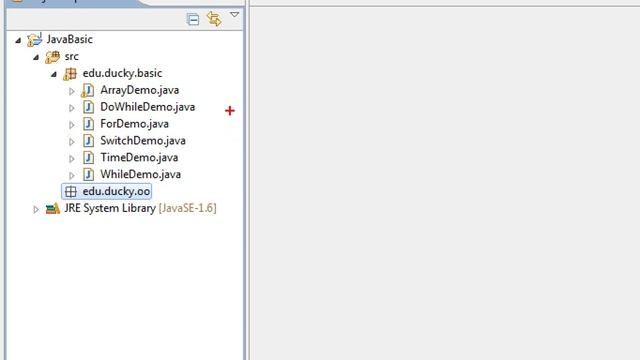Expand the WhileDemo.java file node
This screenshot has height=360, width=640.
click(71, 176)
